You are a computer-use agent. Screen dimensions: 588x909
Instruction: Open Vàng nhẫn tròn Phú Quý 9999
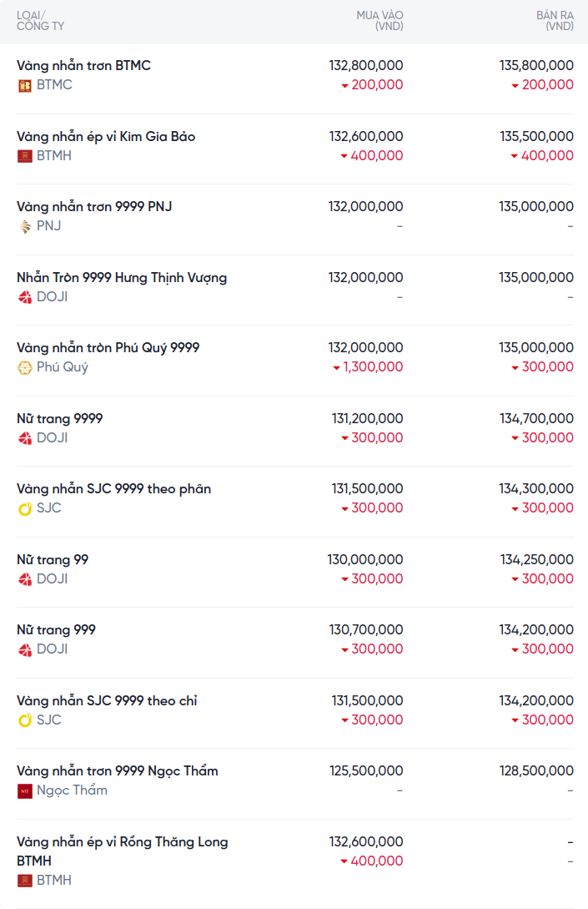108,347
